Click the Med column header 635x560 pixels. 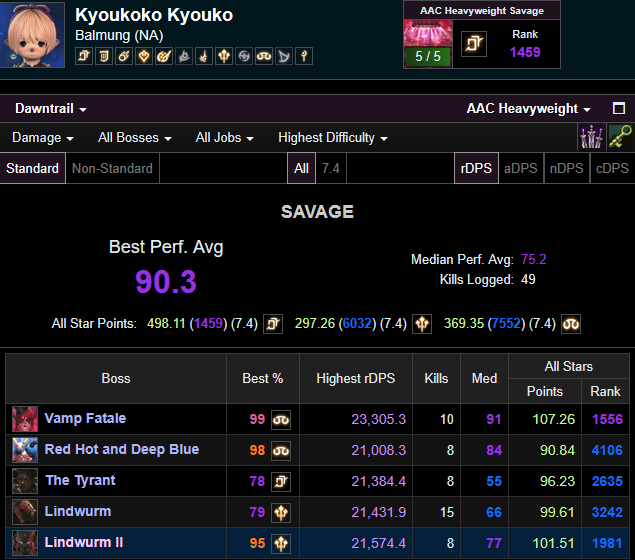[484, 379]
